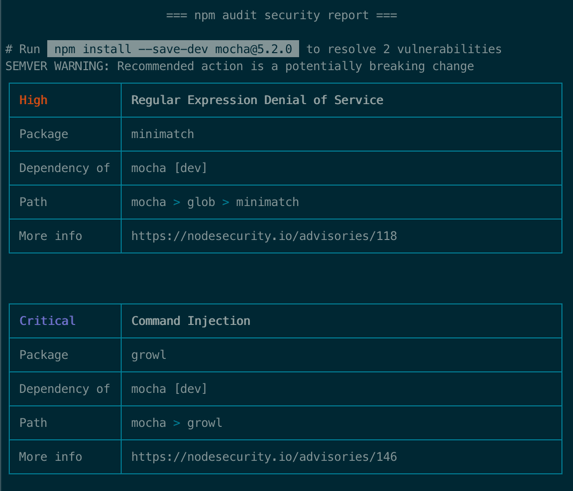The image size is (573, 491).
Task: Click mocha [dev] in the Critical table
Action: coord(169,389)
